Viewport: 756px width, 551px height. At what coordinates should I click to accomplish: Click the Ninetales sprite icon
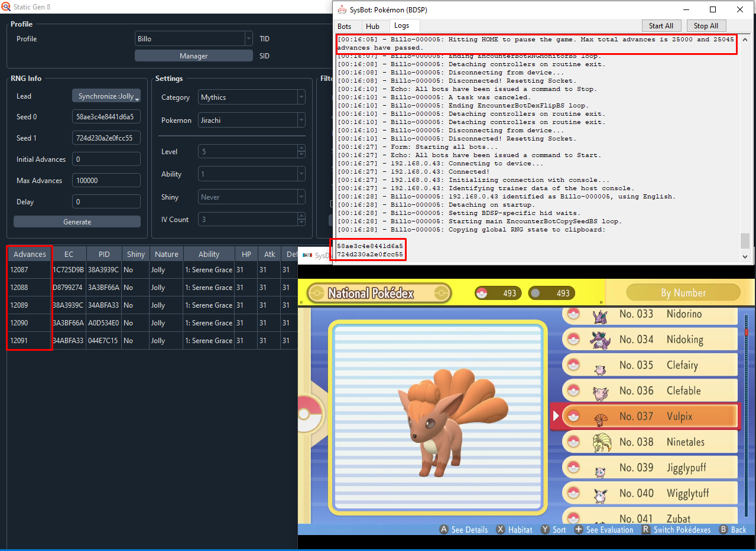pos(601,442)
